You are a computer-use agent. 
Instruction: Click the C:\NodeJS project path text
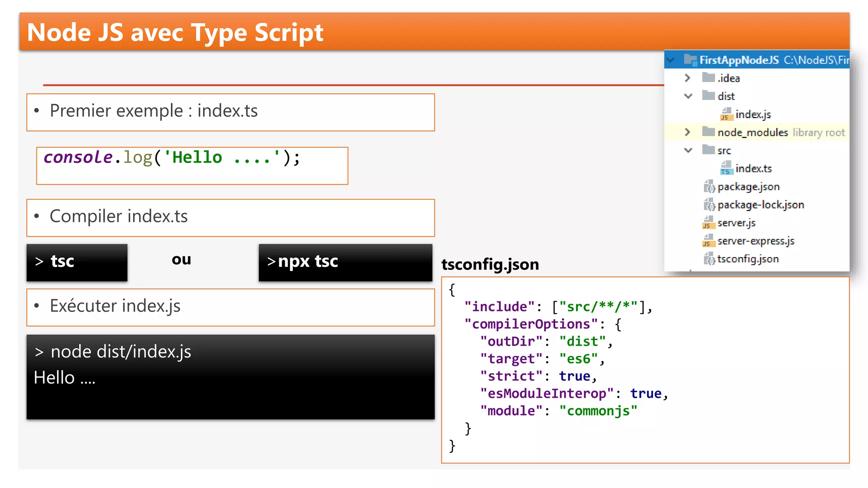pyautogui.click(x=816, y=60)
